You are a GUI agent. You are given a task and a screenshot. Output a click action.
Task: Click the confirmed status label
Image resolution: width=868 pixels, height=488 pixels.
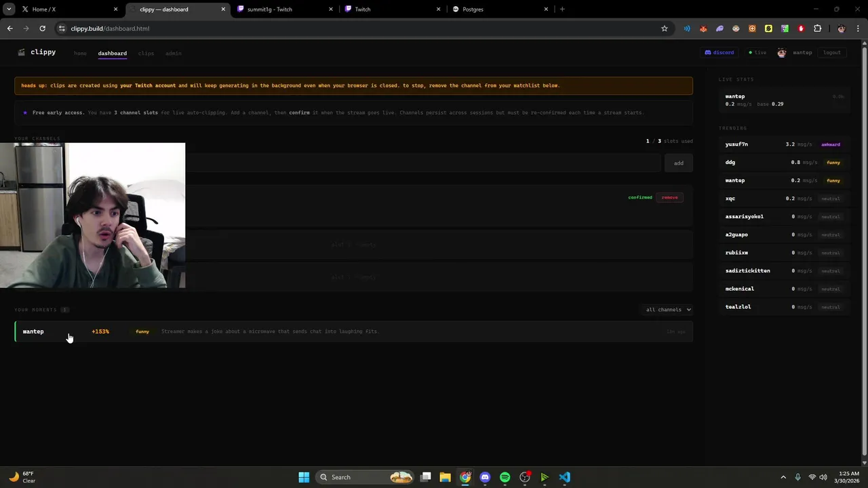pyautogui.click(x=640, y=197)
